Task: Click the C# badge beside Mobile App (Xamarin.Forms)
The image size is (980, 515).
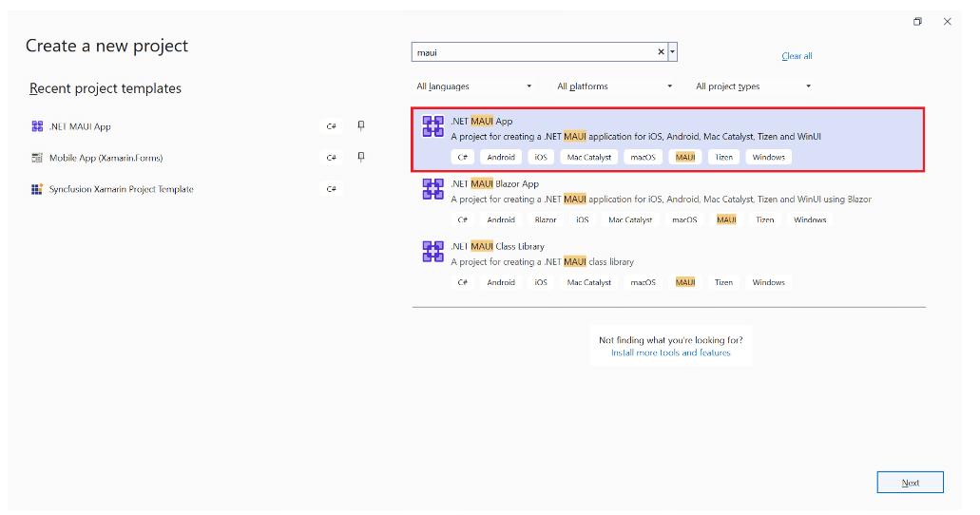Action: 331,158
